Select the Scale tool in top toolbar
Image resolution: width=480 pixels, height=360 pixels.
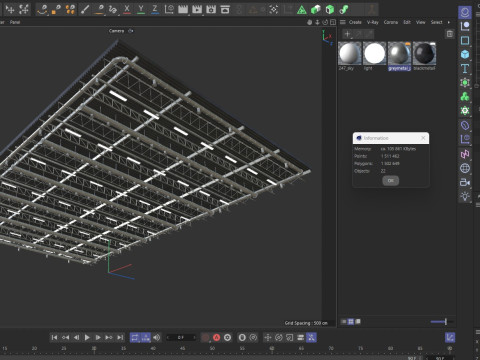(x=24, y=9)
